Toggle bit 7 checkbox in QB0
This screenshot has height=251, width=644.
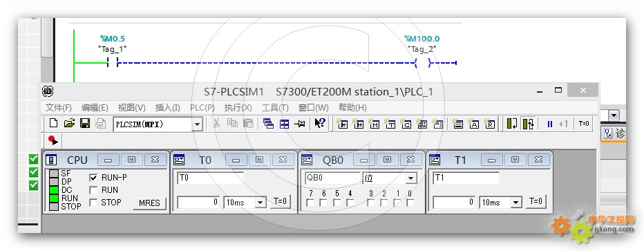pos(310,203)
